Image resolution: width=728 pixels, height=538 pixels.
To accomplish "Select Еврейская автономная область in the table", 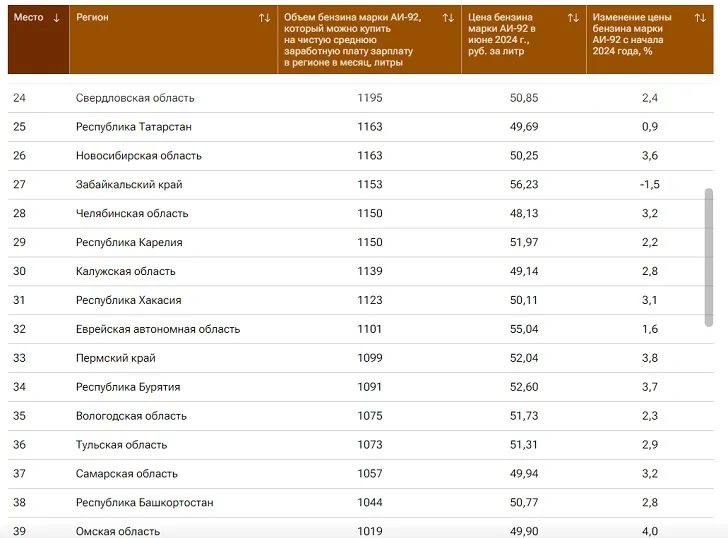I will (158, 329).
